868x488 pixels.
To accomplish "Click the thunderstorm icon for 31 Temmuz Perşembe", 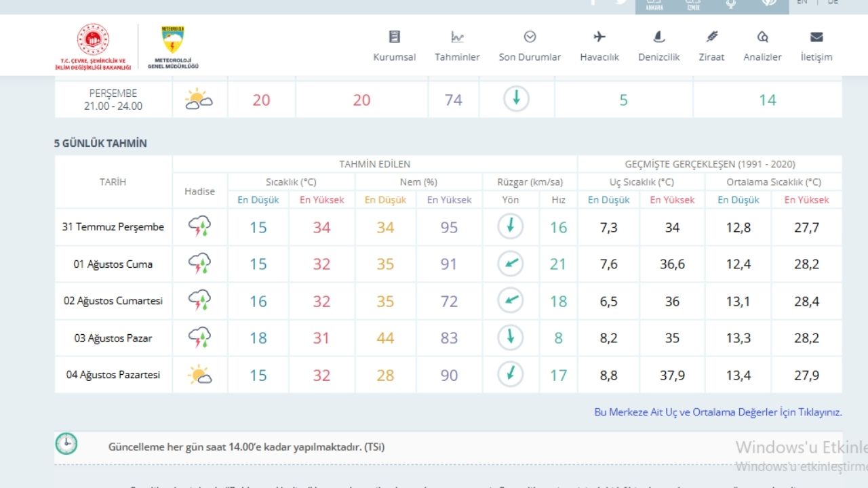I will coord(199,226).
